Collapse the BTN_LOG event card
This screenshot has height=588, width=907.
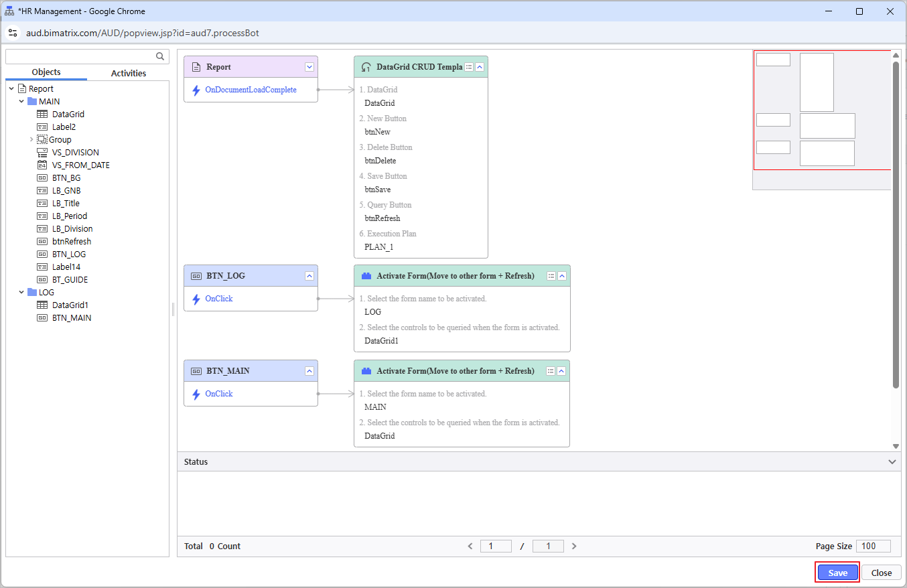[x=309, y=276]
